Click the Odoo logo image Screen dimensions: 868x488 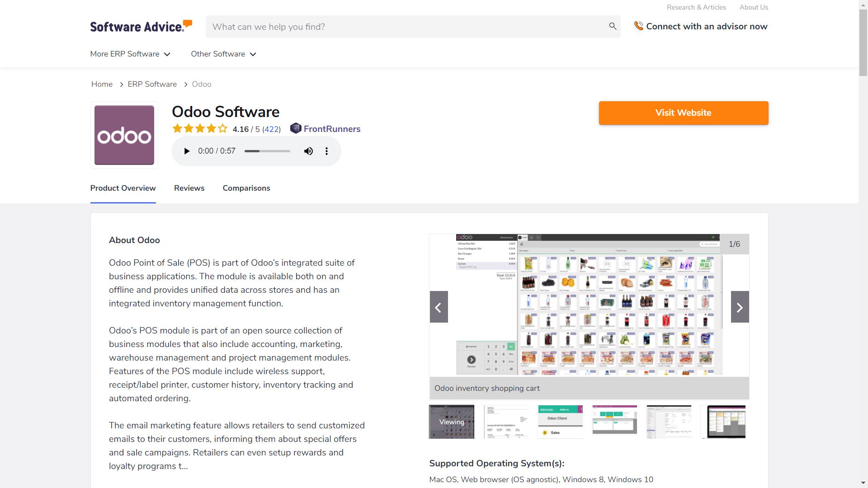point(124,135)
